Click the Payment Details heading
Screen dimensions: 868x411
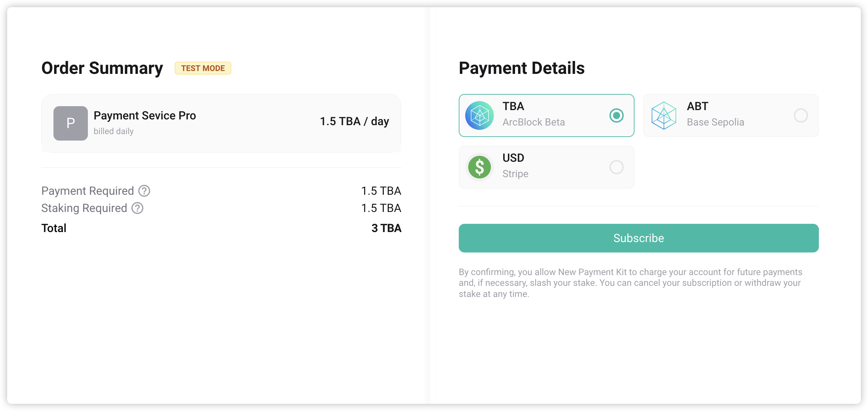522,68
